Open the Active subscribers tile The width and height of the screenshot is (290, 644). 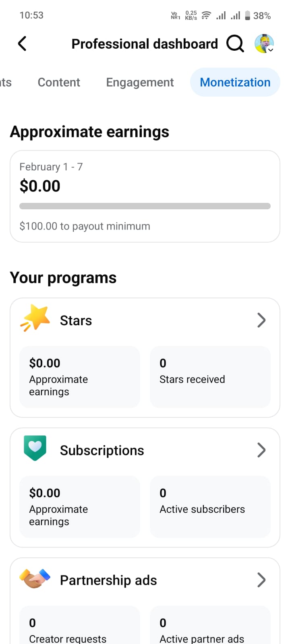(x=210, y=506)
